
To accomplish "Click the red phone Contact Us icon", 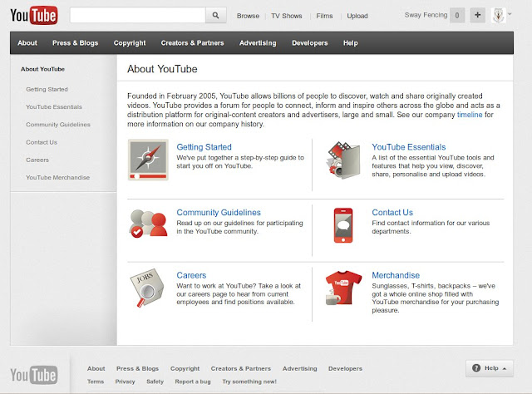I will 343,225.
